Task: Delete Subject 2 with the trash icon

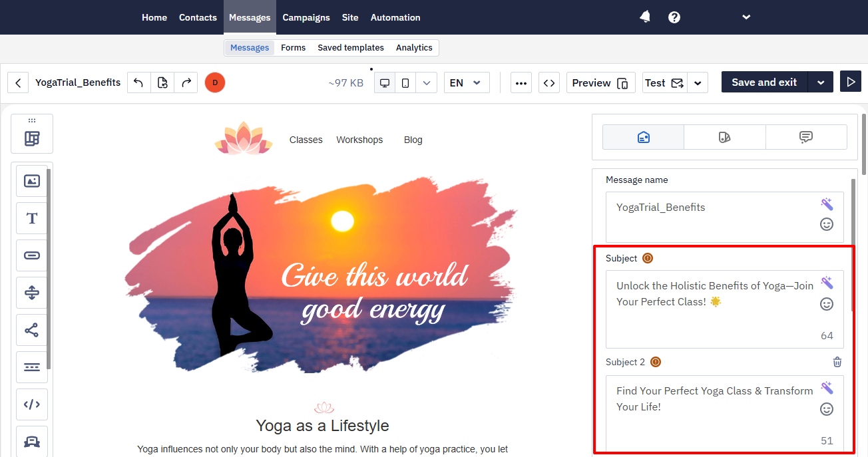Action: [837, 362]
